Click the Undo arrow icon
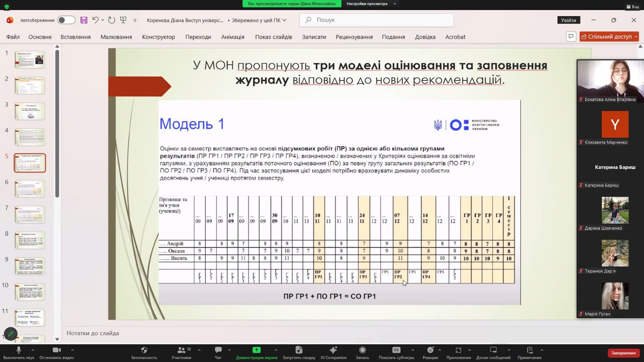644x362 pixels. pos(95,20)
